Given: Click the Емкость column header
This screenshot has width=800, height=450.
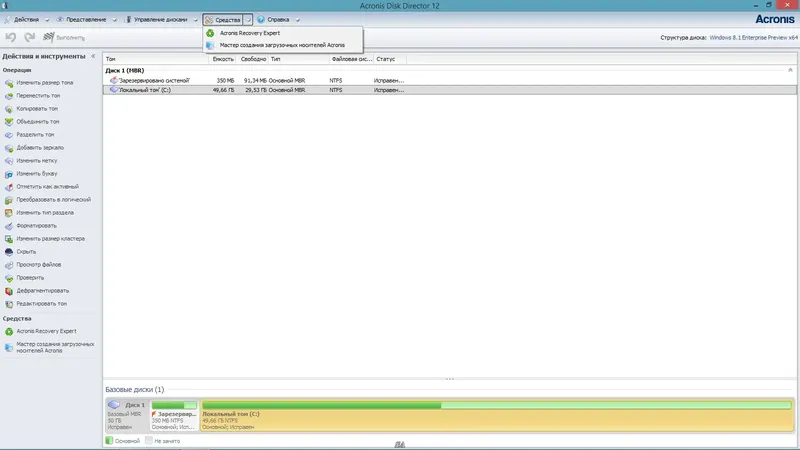Looking at the screenshot, I should (x=223, y=59).
